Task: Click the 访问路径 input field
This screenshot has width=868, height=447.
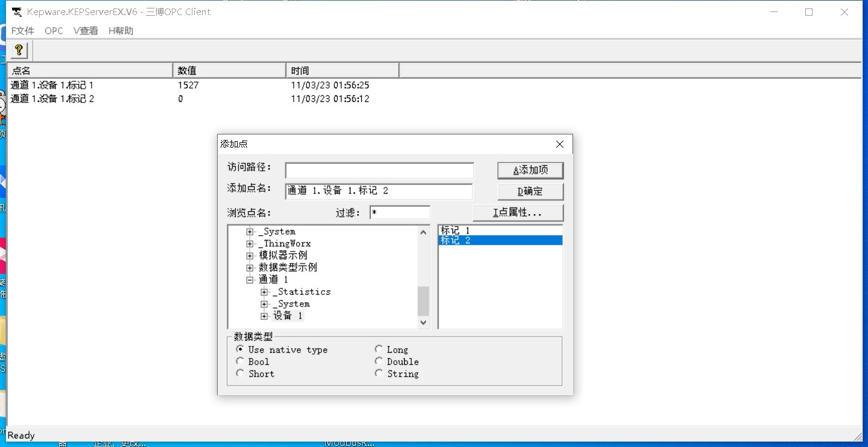Action: 379,171
